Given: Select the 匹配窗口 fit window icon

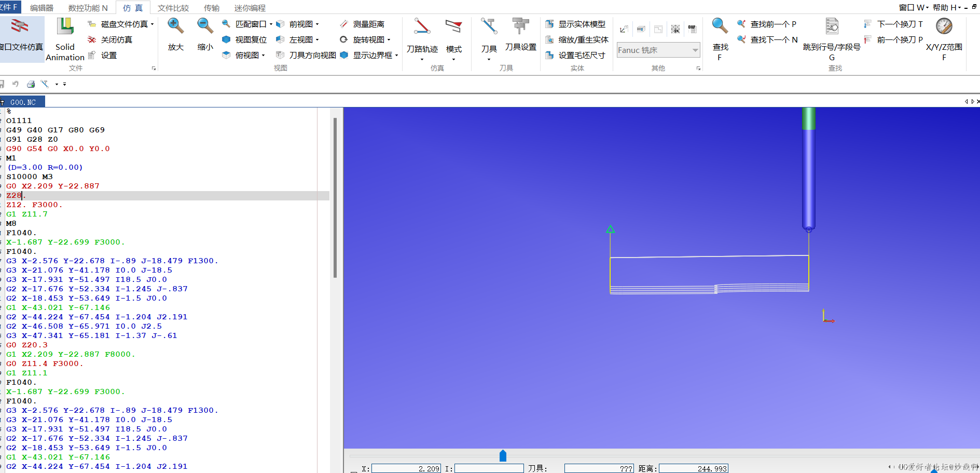Looking at the screenshot, I should 226,24.
